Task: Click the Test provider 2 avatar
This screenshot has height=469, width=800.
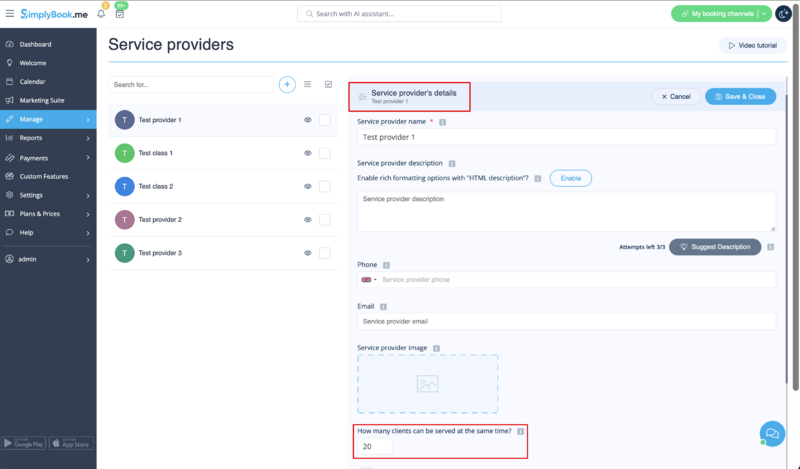Action: 124,220
